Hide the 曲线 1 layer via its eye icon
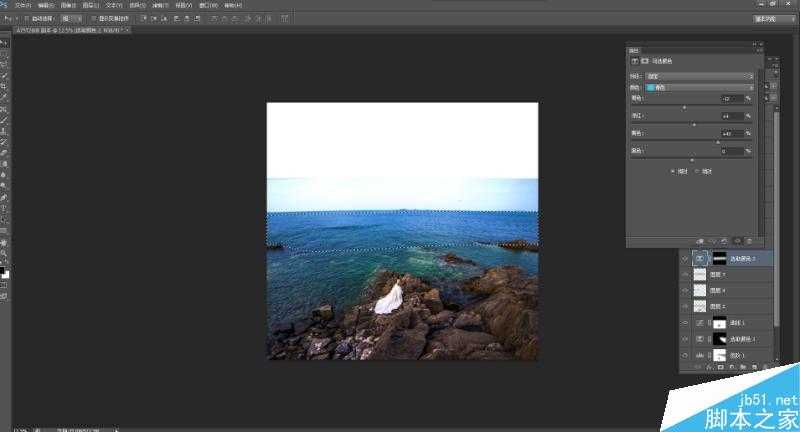This screenshot has height=432, width=800. (x=686, y=323)
